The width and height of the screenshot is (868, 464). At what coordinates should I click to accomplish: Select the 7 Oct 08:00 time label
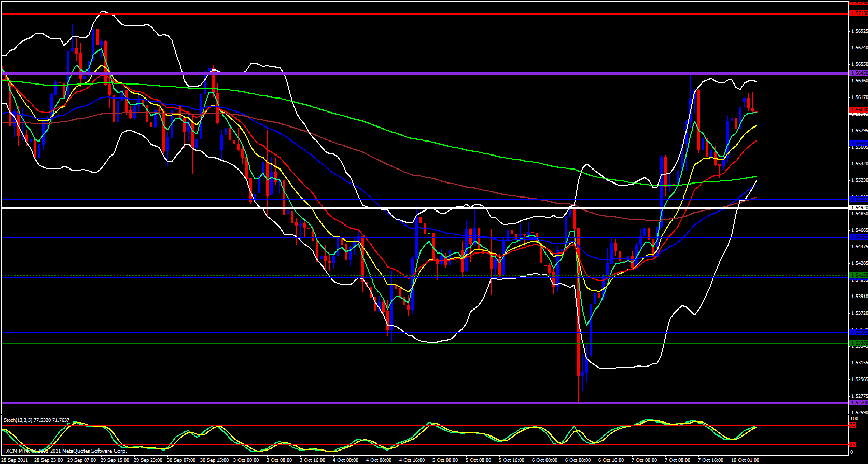(x=678, y=460)
